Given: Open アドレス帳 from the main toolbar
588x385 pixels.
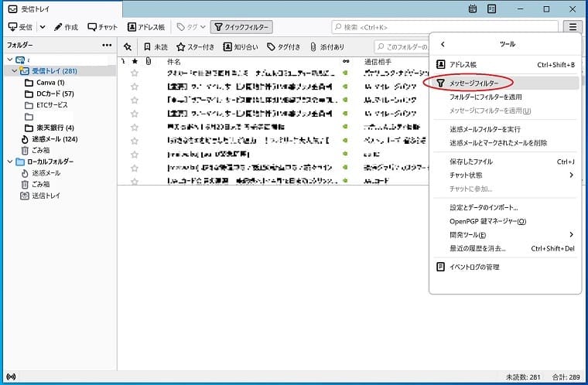Looking at the screenshot, I should [x=146, y=27].
